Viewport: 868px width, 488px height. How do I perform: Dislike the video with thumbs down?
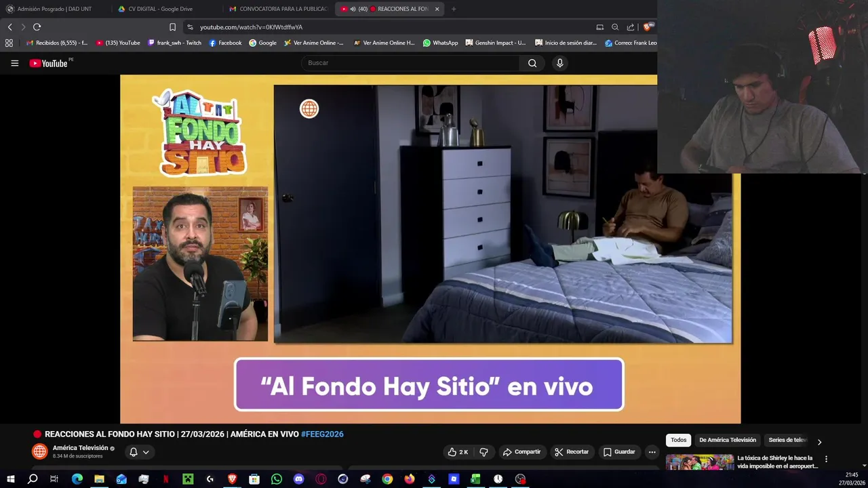484,452
